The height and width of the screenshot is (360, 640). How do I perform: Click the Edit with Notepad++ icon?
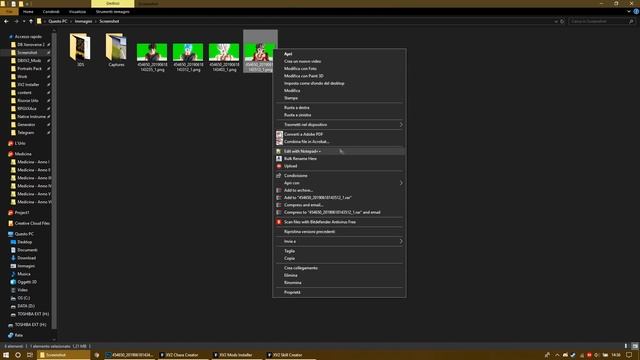(x=279, y=151)
